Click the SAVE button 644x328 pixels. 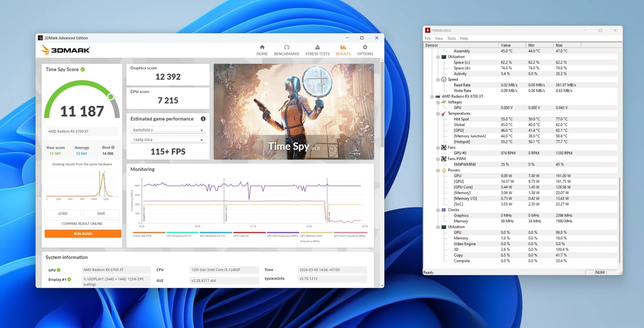tap(101, 213)
